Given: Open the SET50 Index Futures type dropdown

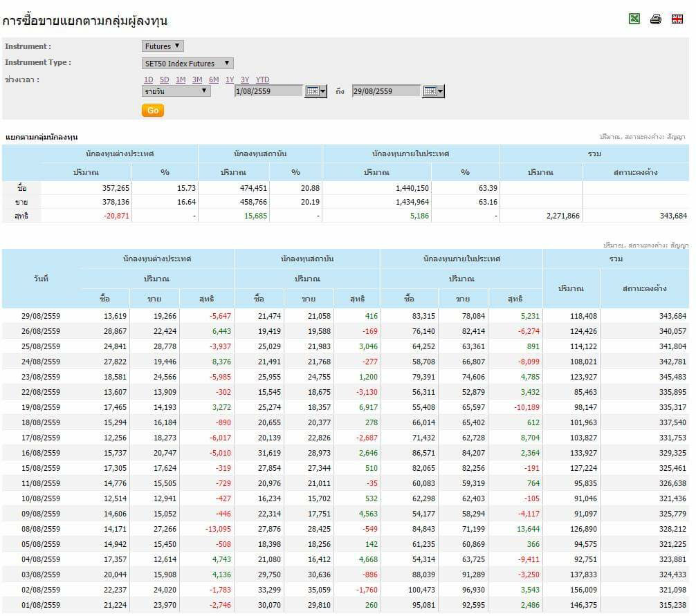Looking at the screenshot, I should 187,64.
